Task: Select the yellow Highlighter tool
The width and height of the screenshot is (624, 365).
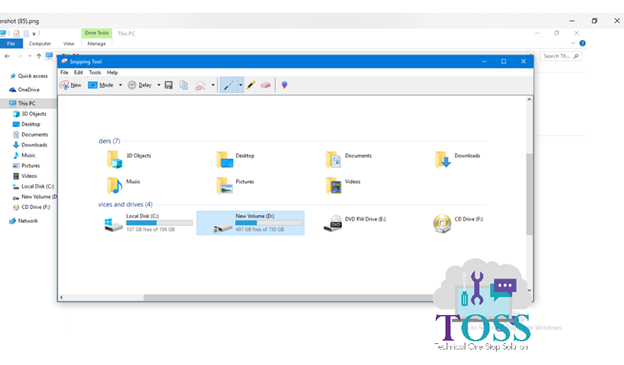Action: click(251, 85)
